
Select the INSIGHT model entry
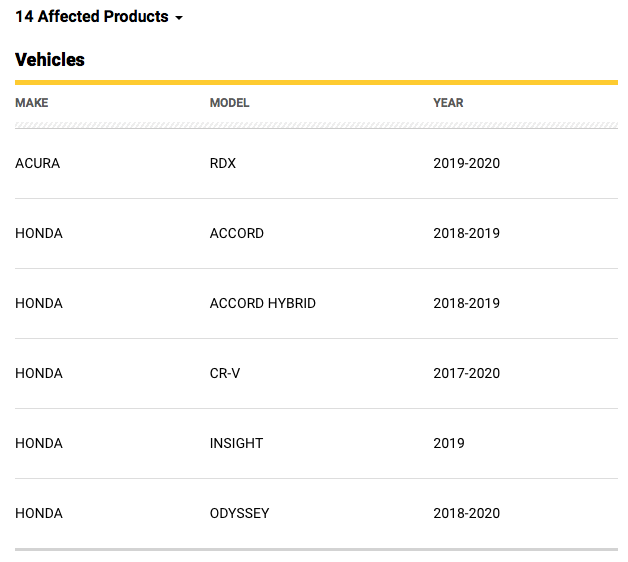pyautogui.click(x=237, y=443)
